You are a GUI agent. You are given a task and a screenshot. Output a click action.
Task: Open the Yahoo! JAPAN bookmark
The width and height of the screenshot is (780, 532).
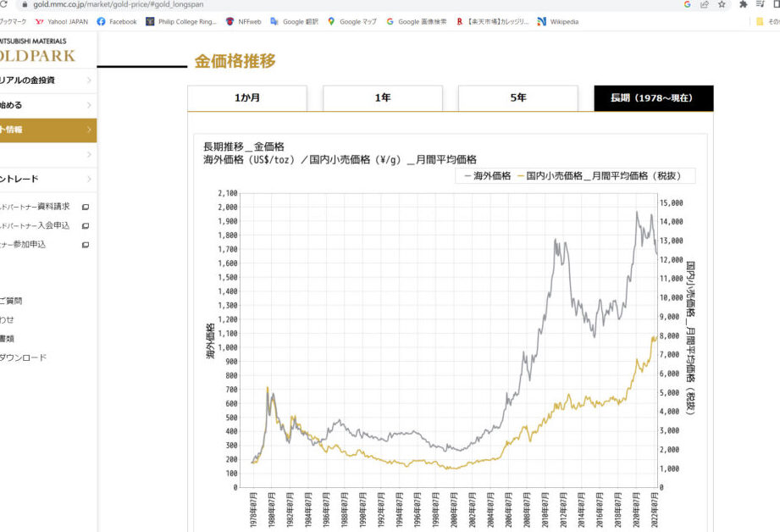tap(62, 22)
